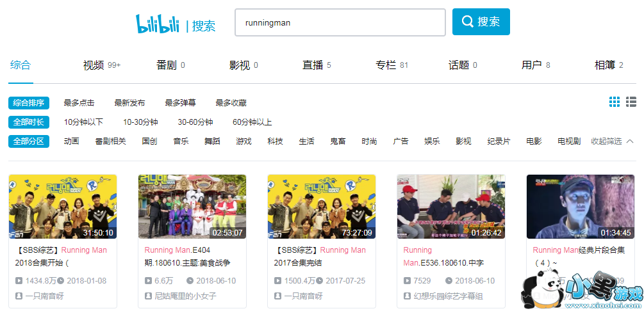Sort results by 最多收藏
The width and height of the screenshot is (644, 311).
click(231, 103)
